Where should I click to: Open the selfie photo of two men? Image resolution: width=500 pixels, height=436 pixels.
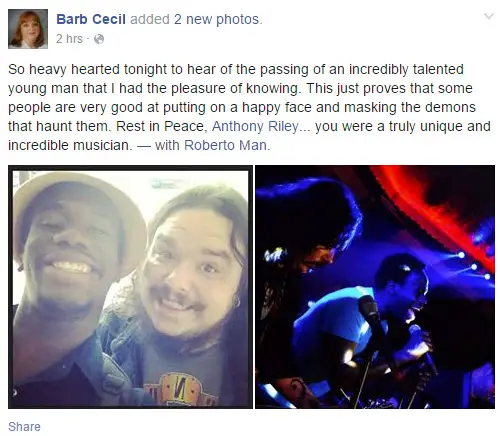pos(130,287)
